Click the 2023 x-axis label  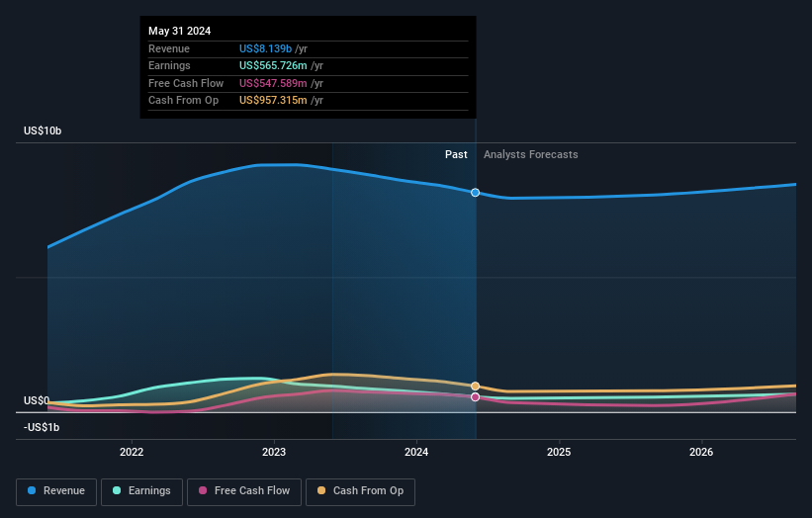pos(274,453)
